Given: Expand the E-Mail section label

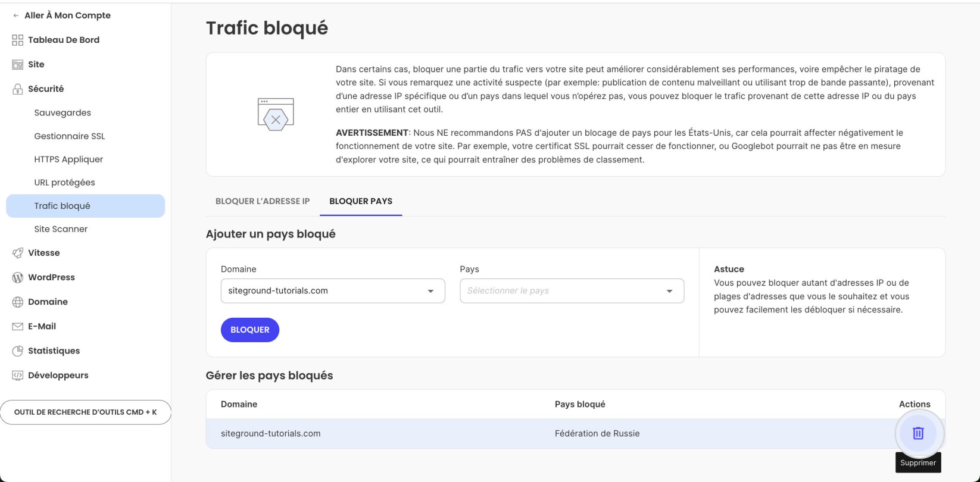Looking at the screenshot, I should 42,326.
